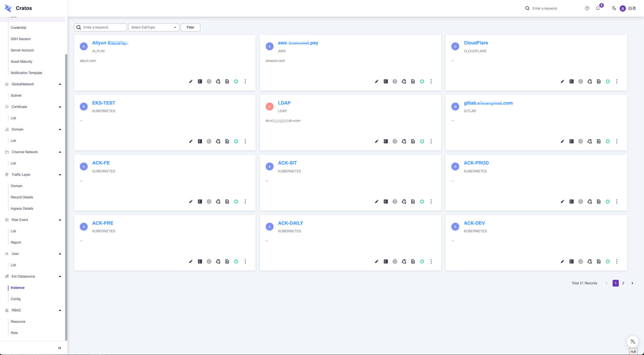Open the notifications bell with badge 5

pyautogui.click(x=598, y=8)
